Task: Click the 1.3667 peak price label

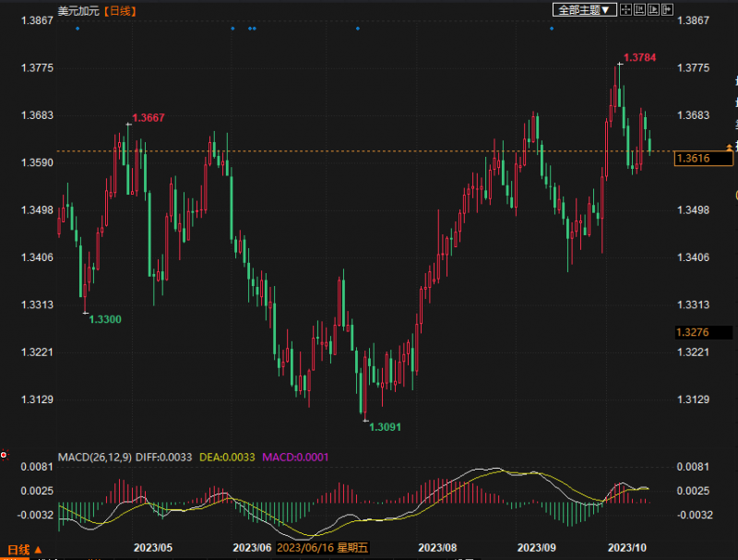Action: 149,118
